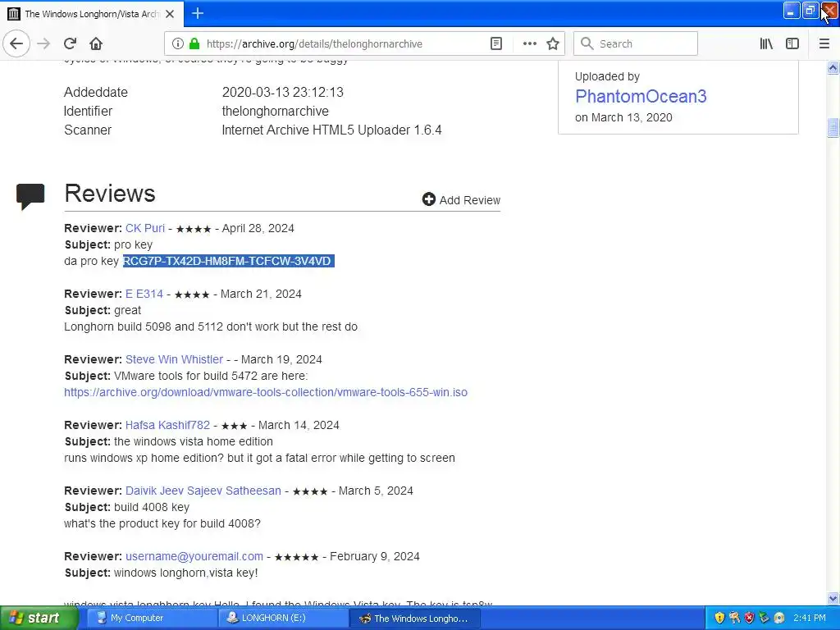Restore down the browser window
Viewport: 840px width, 630px height.
pos(810,10)
